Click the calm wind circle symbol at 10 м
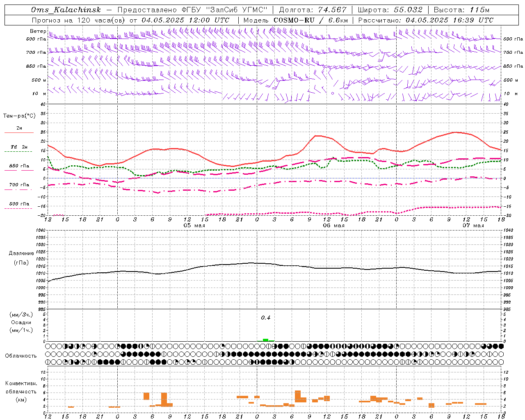The height and width of the screenshot is (420, 525). click(333, 93)
